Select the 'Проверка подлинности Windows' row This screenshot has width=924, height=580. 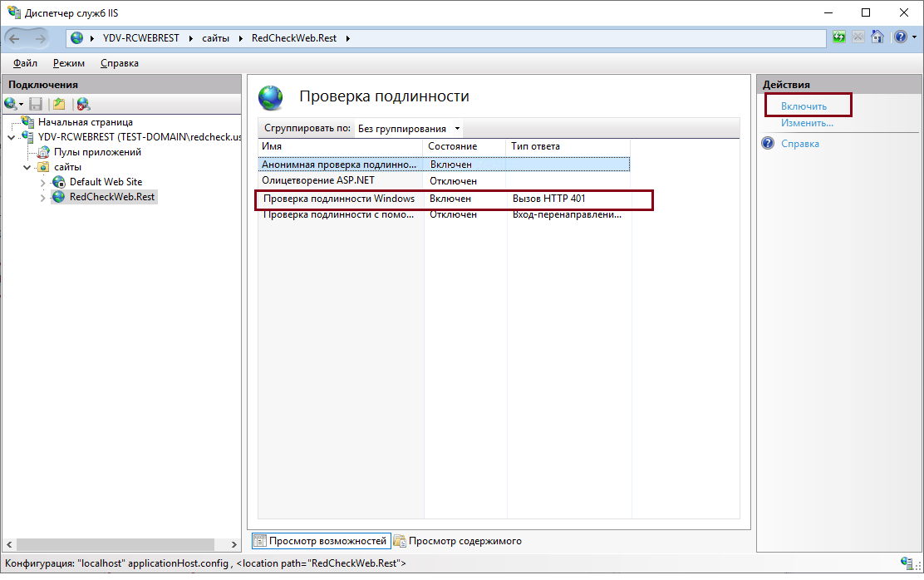(339, 199)
